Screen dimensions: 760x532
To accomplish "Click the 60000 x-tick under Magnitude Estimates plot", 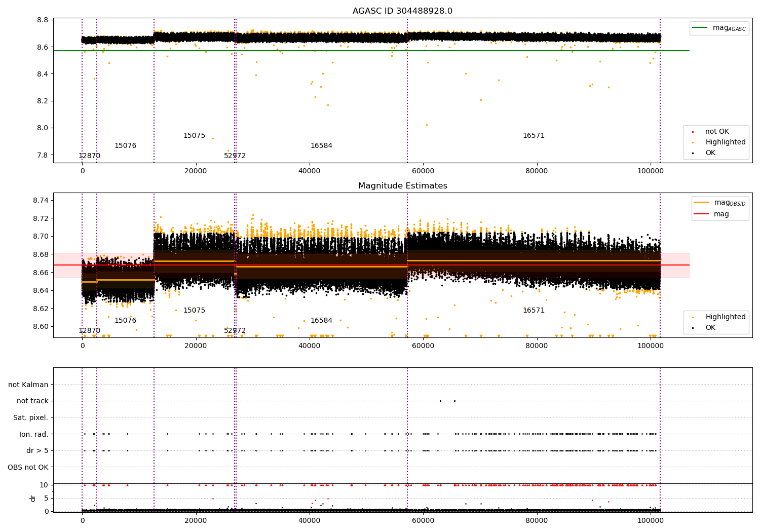I will point(423,346).
